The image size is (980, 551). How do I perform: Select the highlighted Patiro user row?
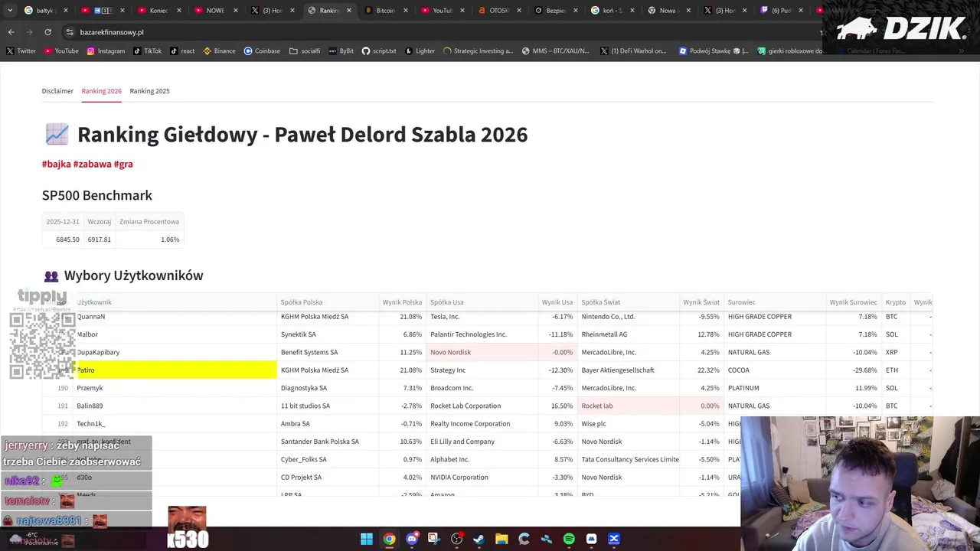[x=176, y=370]
